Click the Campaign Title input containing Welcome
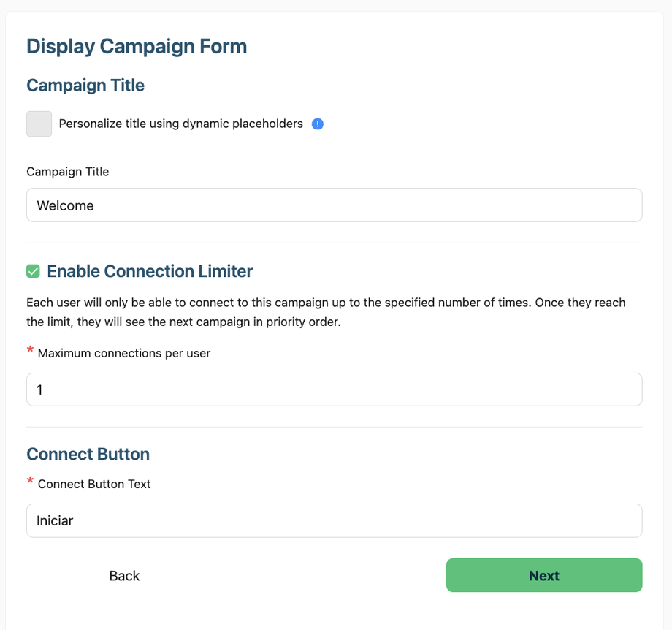Image resolution: width=672 pixels, height=630 pixels. 334,205
